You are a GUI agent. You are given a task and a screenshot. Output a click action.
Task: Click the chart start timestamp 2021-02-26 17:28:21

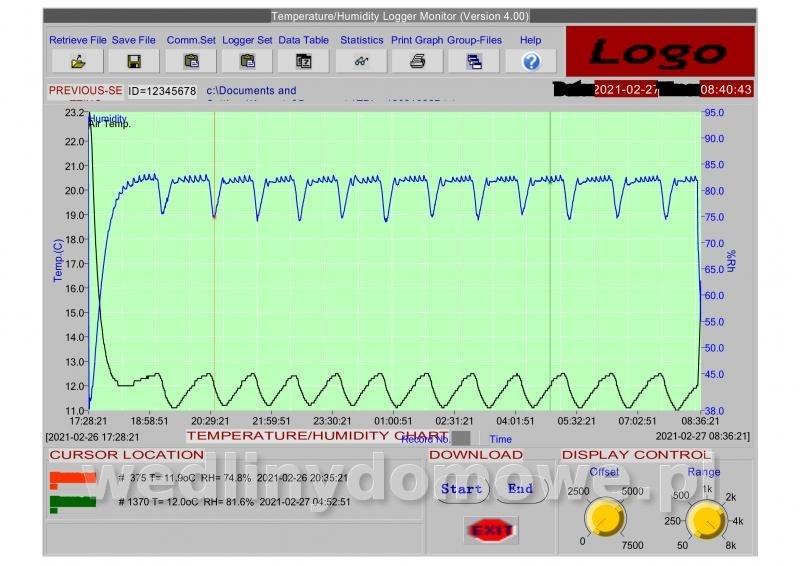[x=92, y=437]
